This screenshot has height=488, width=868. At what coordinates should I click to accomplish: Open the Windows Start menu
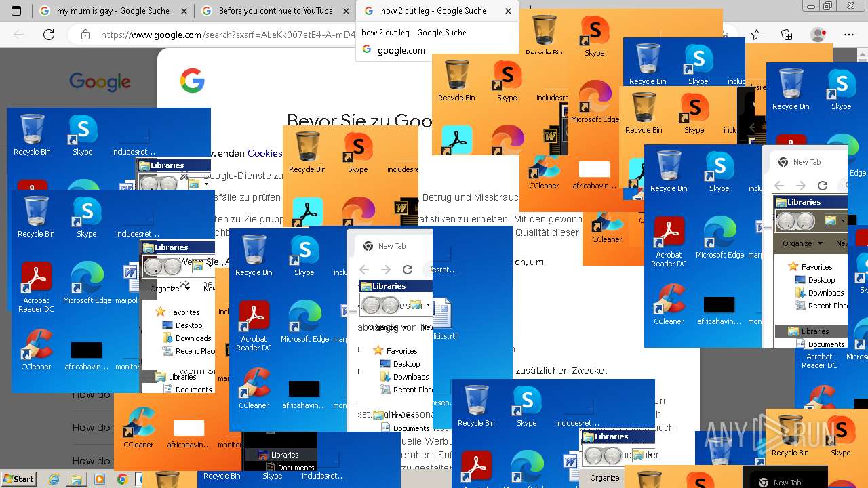(x=18, y=479)
